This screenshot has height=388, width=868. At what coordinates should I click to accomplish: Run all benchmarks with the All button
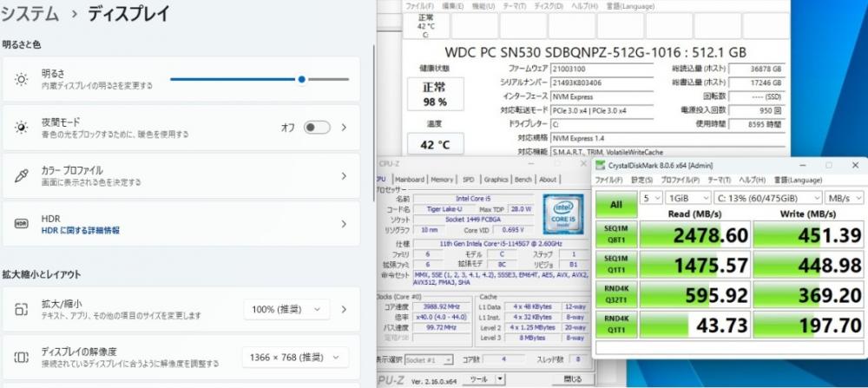pyautogui.click(x=615, y=204)
